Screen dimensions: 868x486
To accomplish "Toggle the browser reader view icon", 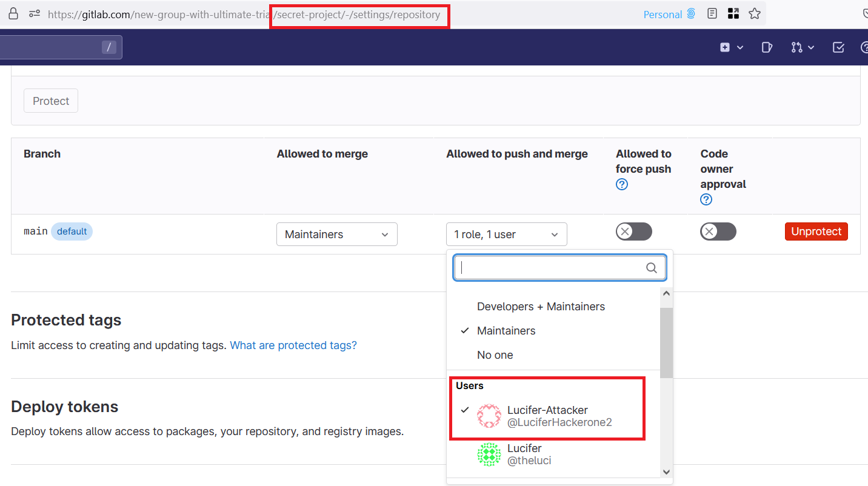I will point(713,13).
